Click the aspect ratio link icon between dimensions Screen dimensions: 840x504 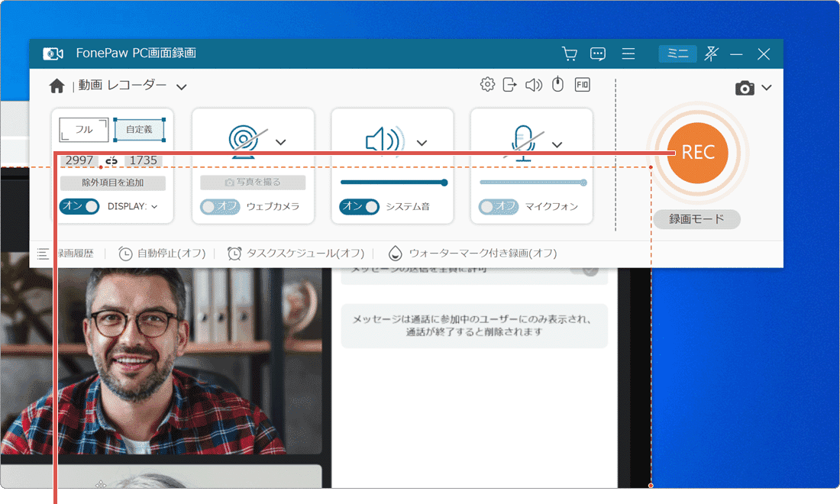pos(110,160)
